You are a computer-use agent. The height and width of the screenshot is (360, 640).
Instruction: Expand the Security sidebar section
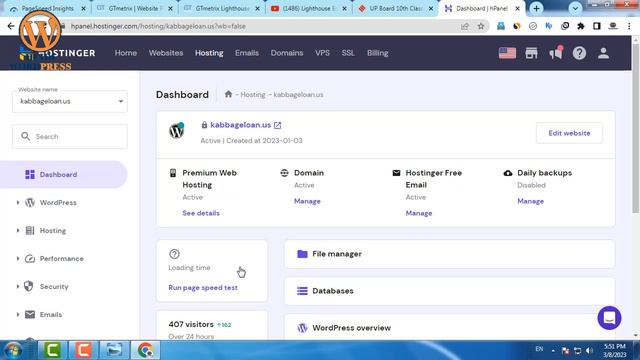click(x=18, y=287)
